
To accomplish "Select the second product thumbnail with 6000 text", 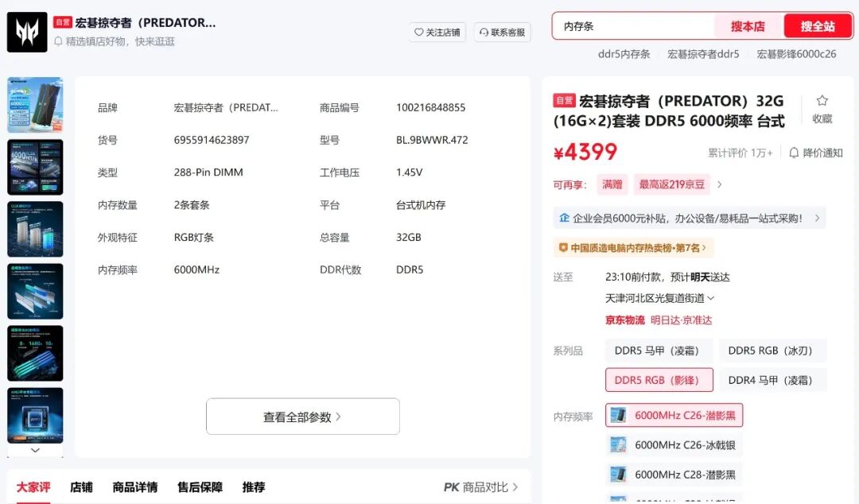I will point(35,167).
